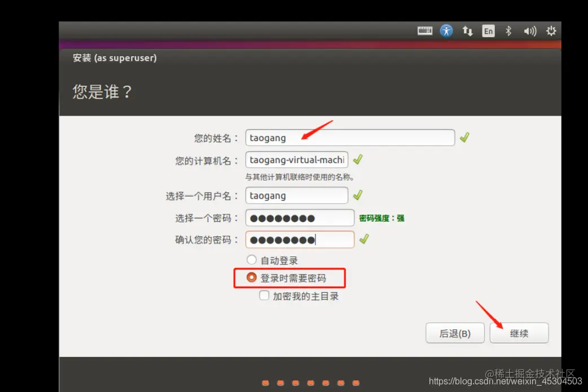Click the 继续 button

519,333
